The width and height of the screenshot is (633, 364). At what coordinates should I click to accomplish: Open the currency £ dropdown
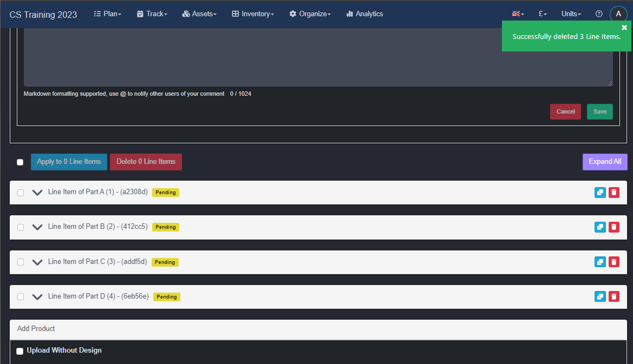click(543, 14)
